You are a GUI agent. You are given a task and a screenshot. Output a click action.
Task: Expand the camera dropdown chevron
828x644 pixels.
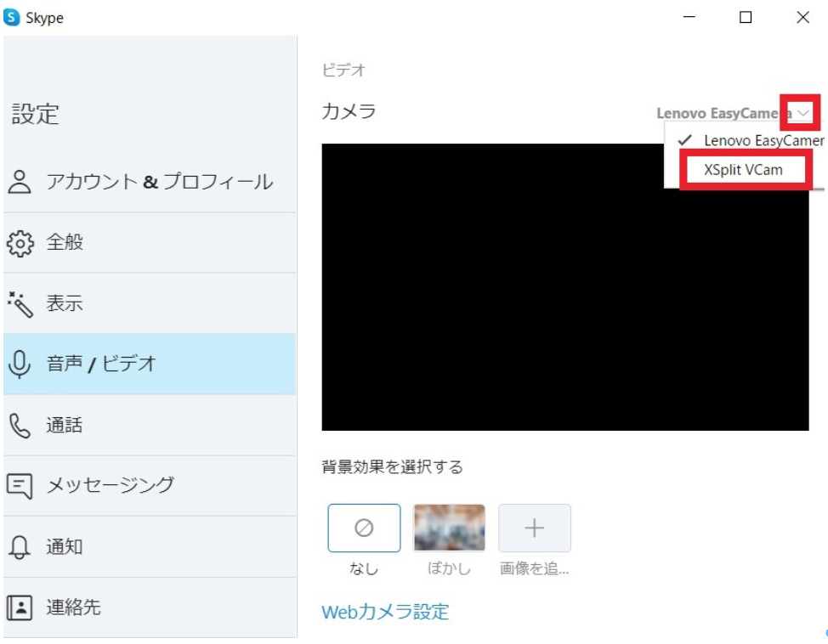[802, 113]
